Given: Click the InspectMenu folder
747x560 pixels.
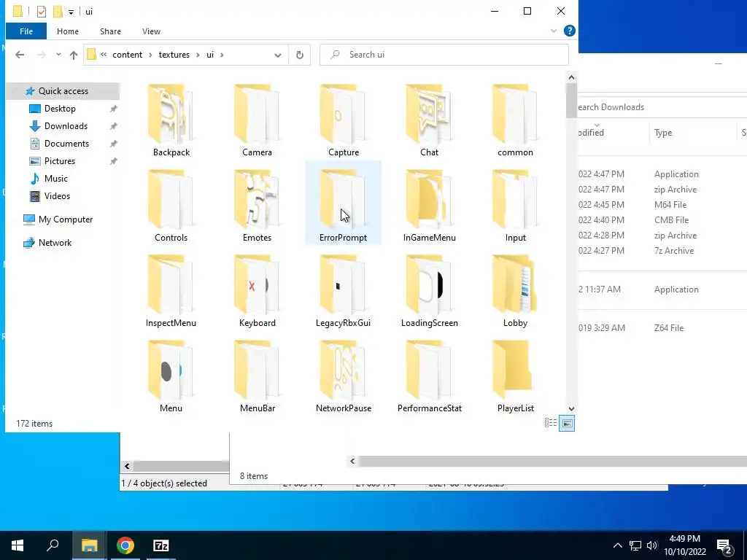Looking at the screenshot, I should pyautogui.click(x=171, y=292).
